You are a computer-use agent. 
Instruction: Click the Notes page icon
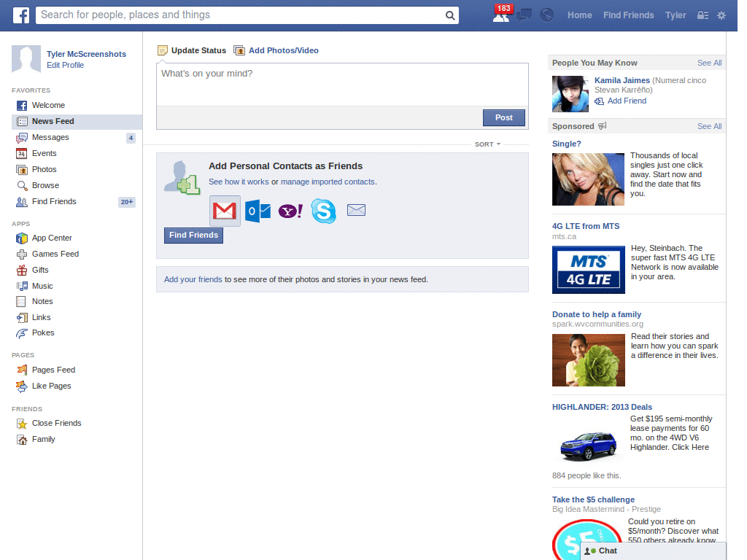click(x=21, y=301)
